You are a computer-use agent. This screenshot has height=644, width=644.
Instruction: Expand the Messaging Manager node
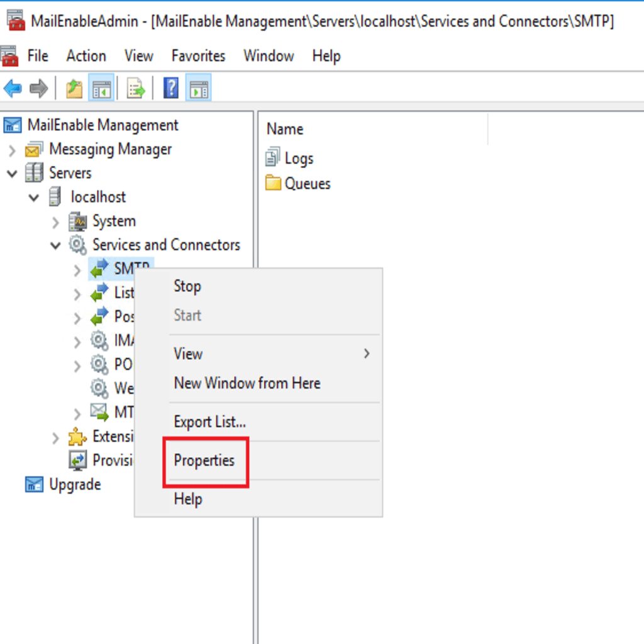click(12, 151)
